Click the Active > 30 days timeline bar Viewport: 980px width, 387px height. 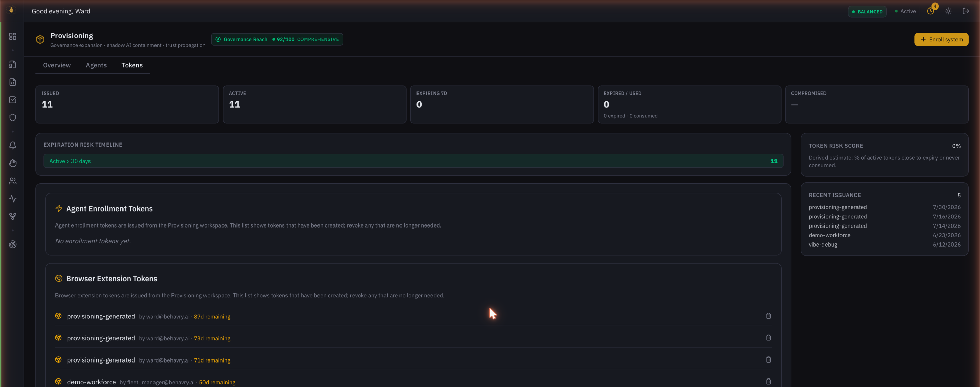413,161
